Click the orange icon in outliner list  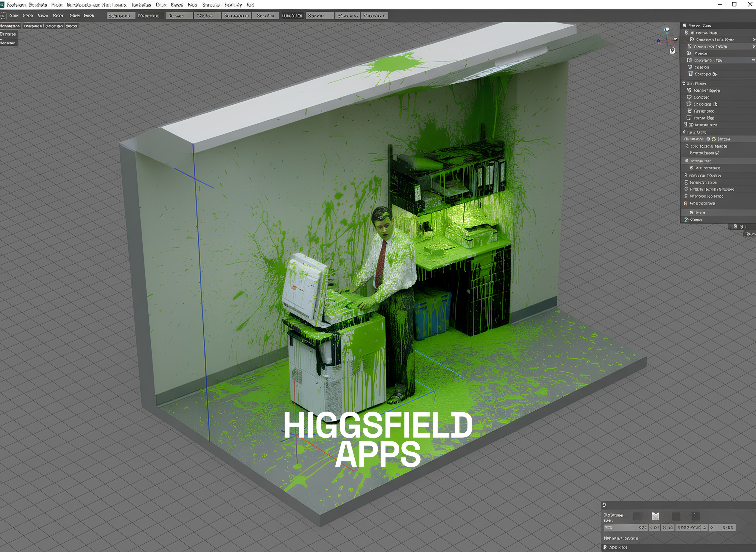[685, 203]
